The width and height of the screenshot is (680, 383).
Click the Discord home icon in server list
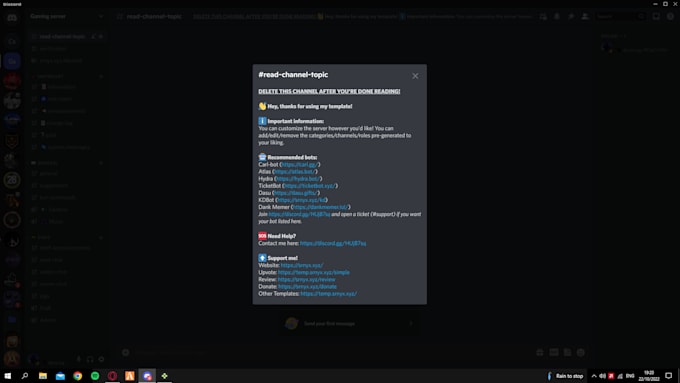tap(12, 18)
